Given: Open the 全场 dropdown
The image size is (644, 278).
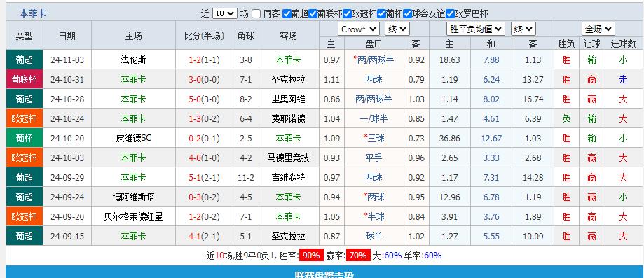Looking at the screenshot, I should pos(598,29).
